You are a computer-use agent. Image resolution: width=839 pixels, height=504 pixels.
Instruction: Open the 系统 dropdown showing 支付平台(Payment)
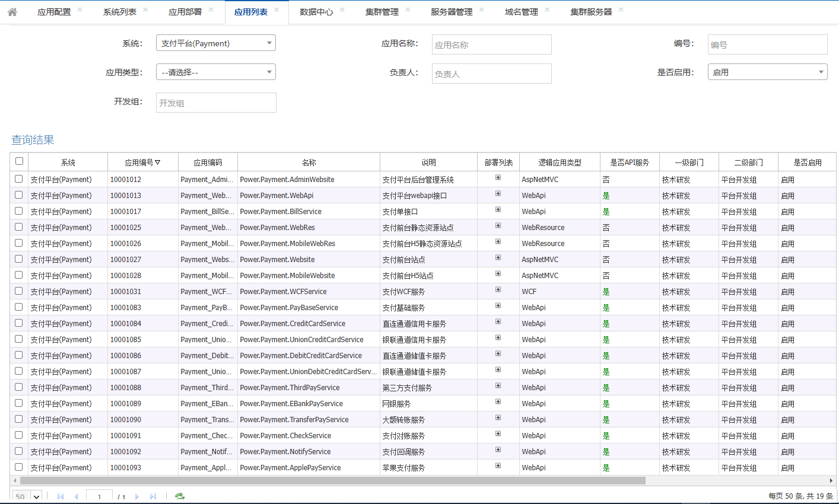216,43
